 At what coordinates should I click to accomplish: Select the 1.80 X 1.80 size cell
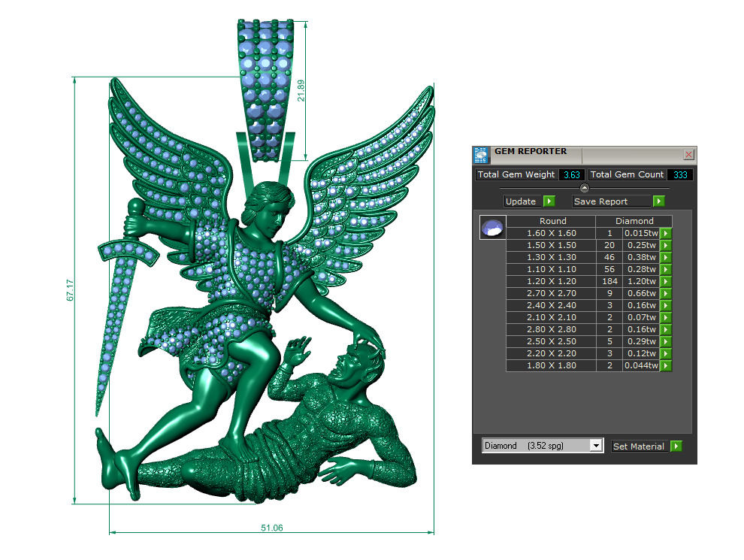(x=552, y=365)
